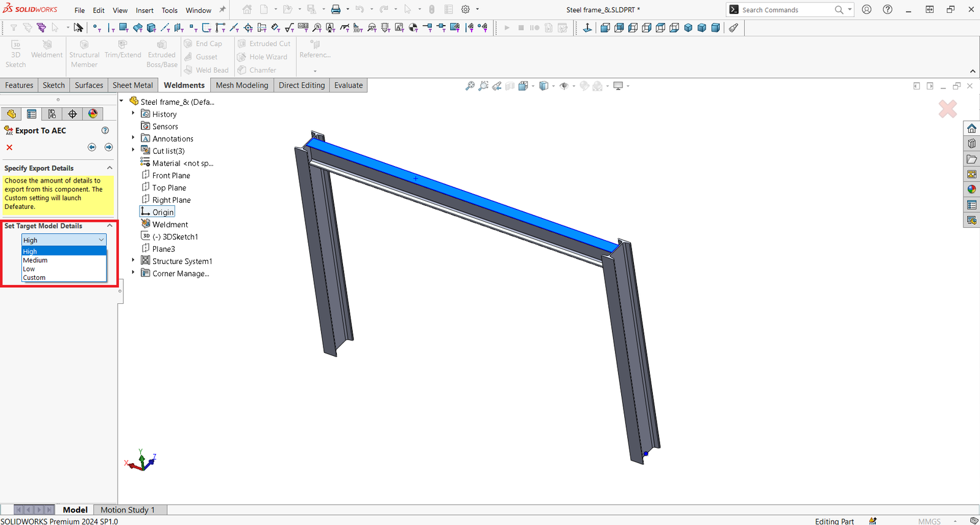Viewport: 980px width, 525px height.
Task: Click the Zoom to Fit magnifier icon
Action: point(470,86)
